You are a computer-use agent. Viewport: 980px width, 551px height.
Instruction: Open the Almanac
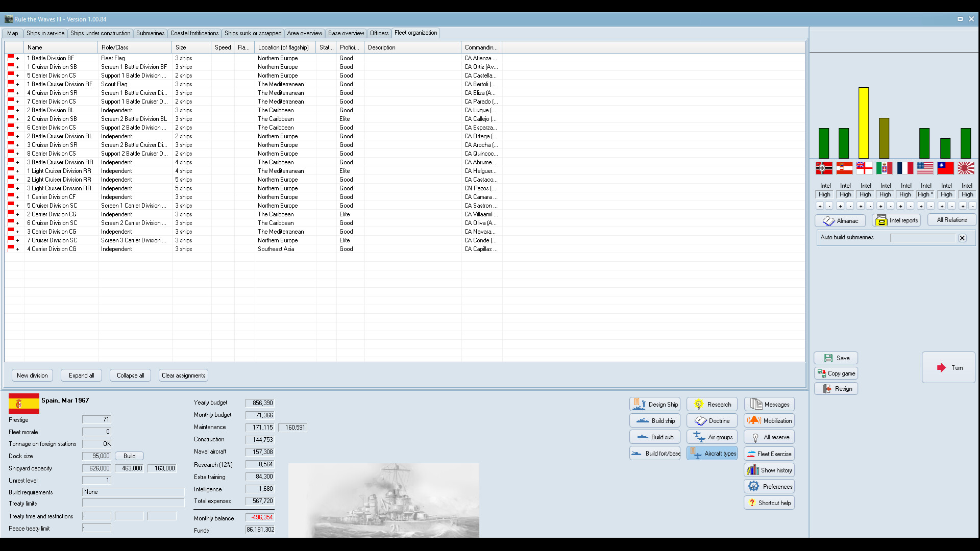(x=840, y=221)
